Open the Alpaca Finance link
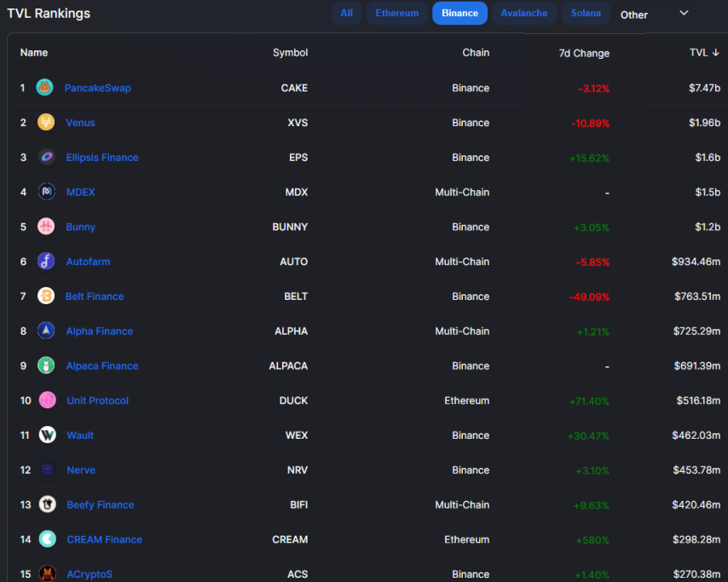The height and width of the screenshot is (582, 728). point(102,366)
